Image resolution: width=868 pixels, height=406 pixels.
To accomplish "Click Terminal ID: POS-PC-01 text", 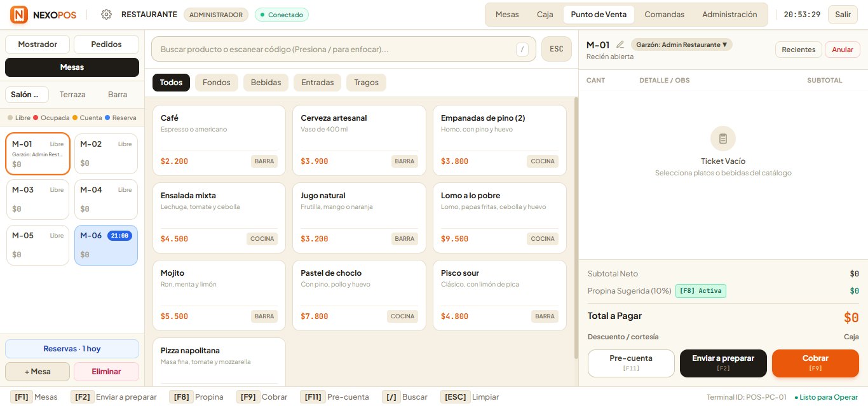I will click(747, 397).
